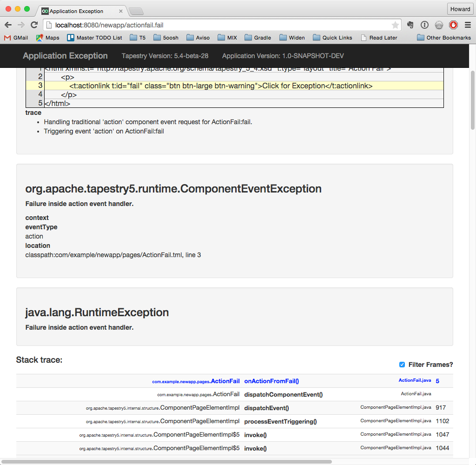The image size is (476, 465).
Task: Click the vertical page scrollbar thumb
Action: point(472,100)
